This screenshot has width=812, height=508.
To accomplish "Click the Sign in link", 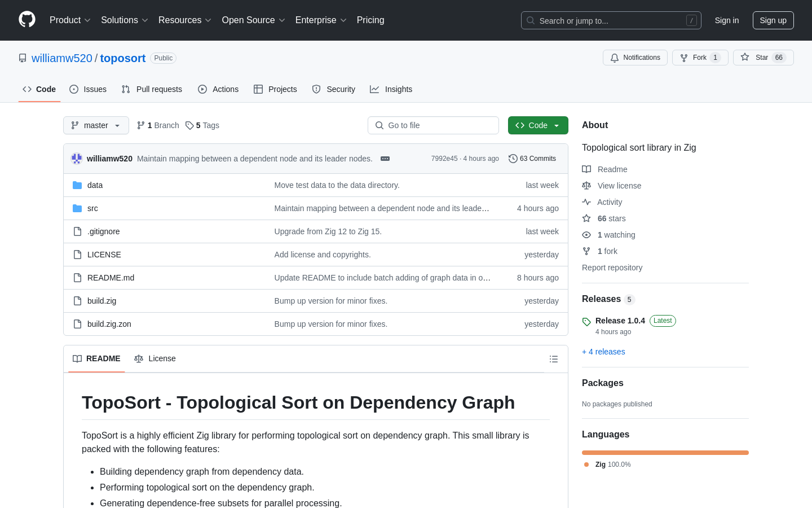I will tap(727, 20).
